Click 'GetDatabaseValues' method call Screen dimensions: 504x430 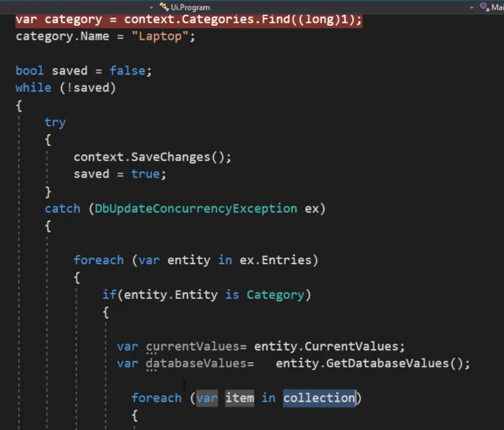point(388,364)
